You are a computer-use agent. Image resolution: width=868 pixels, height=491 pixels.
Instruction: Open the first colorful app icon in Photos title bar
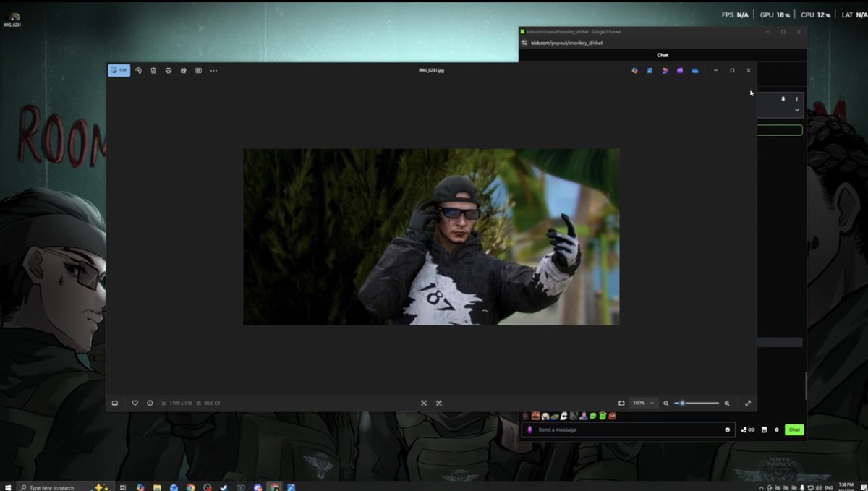click(634, 70)
